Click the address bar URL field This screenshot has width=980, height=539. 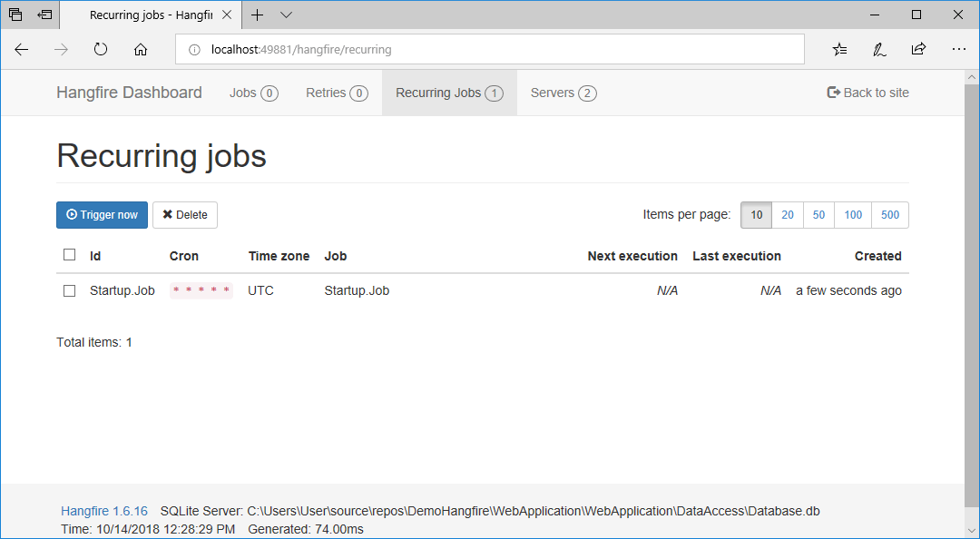point(489,49)
